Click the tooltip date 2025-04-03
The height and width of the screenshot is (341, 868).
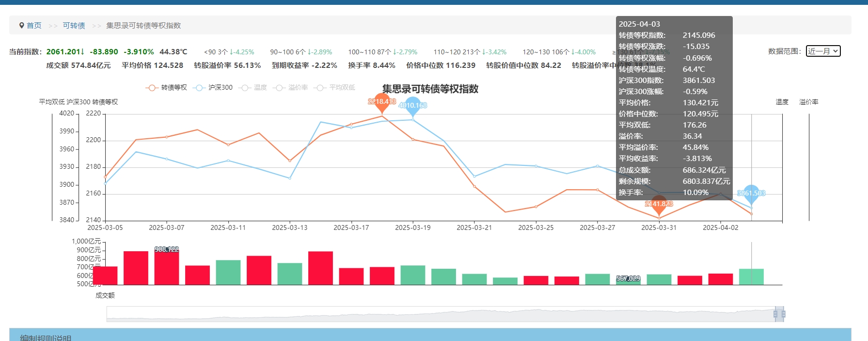(x=639, y=24)
